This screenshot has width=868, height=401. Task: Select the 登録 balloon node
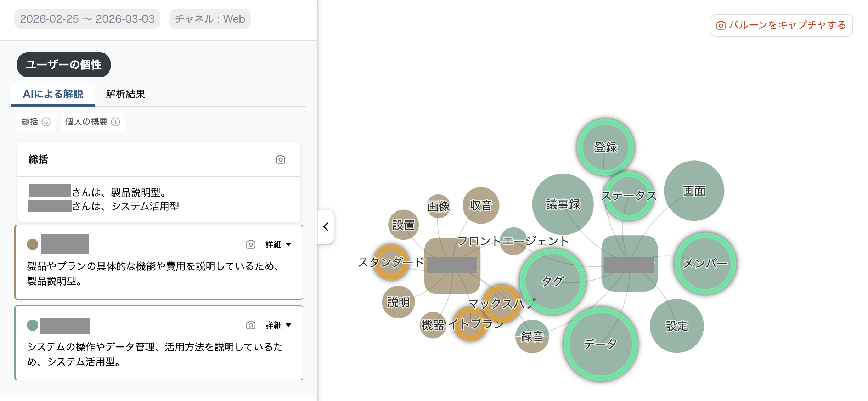(605, 147)
